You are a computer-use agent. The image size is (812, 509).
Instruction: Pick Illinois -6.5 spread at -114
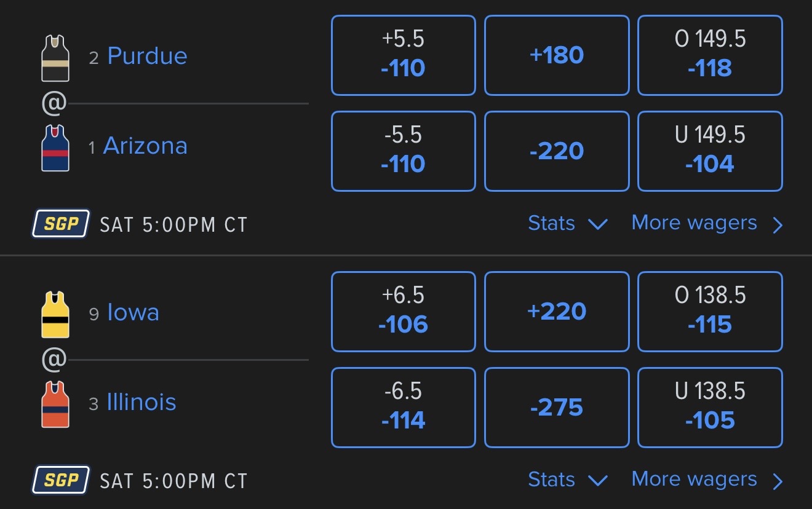[x=403, y=408]
